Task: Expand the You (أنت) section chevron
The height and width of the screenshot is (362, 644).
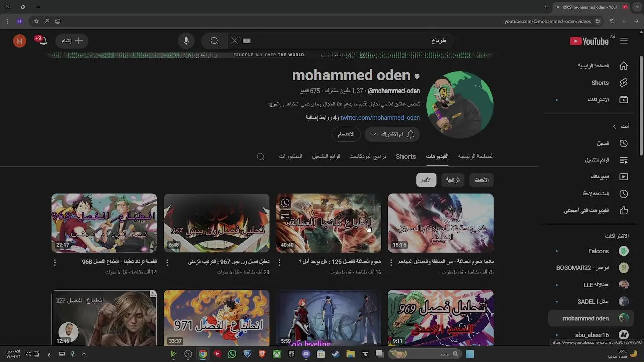Action: [x=614, y=126]
